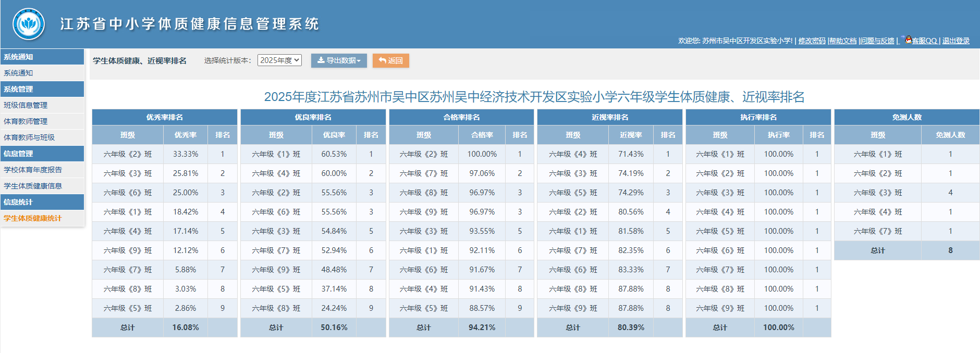This screenshot has height=353, width=980.
Task: Go to 体育教师管理 sidebar item
Action: 26,121
